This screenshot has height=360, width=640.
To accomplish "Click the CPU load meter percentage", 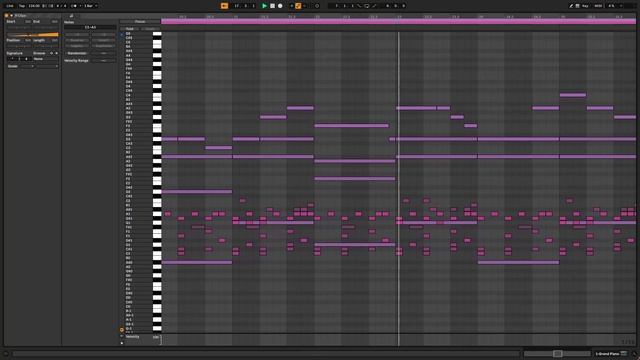I will pos(611,6).
